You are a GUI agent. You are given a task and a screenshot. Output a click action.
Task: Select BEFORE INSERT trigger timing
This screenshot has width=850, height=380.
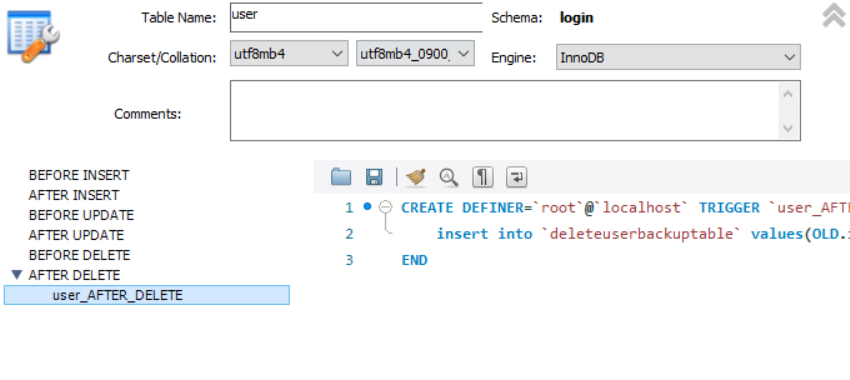pos(79,175)
